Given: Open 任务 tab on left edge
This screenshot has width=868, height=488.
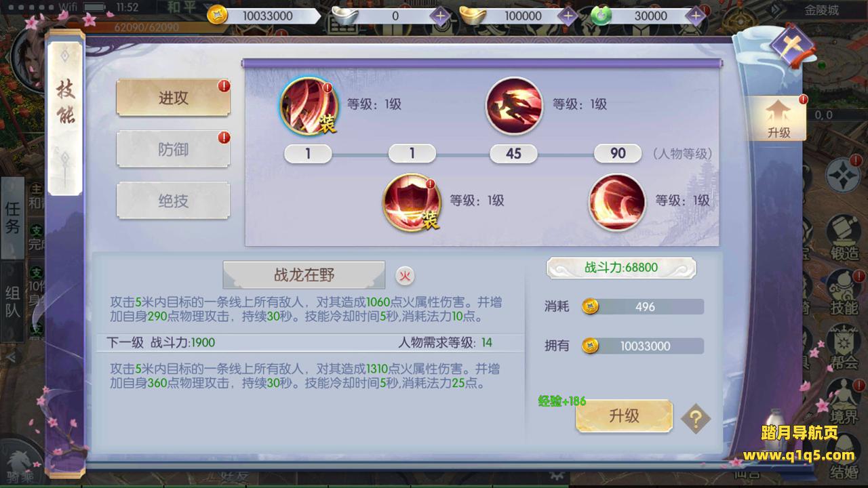Looking at the screenshot, I should [x=13, y=218].
